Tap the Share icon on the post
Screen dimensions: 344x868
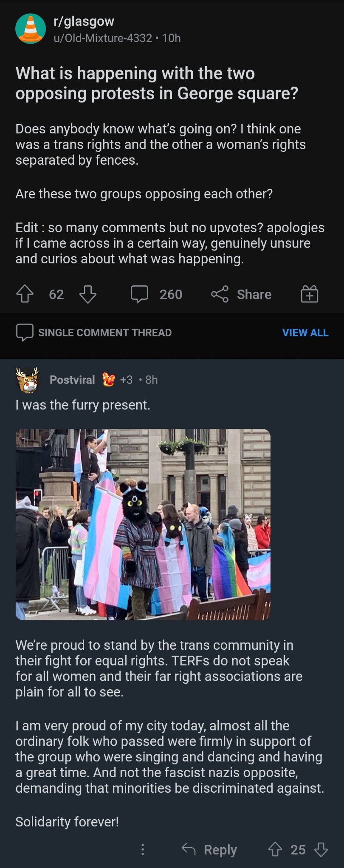tap(220, 294)
